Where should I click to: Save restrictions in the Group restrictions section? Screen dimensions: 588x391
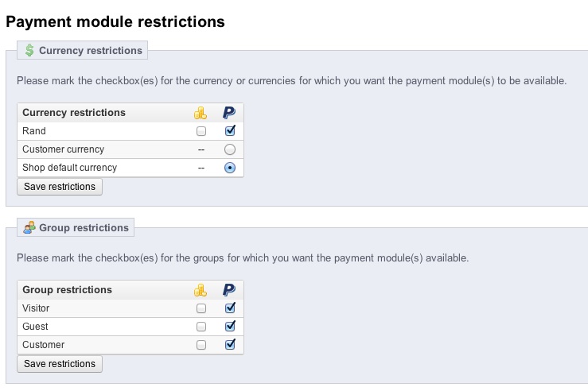point(60,364)
